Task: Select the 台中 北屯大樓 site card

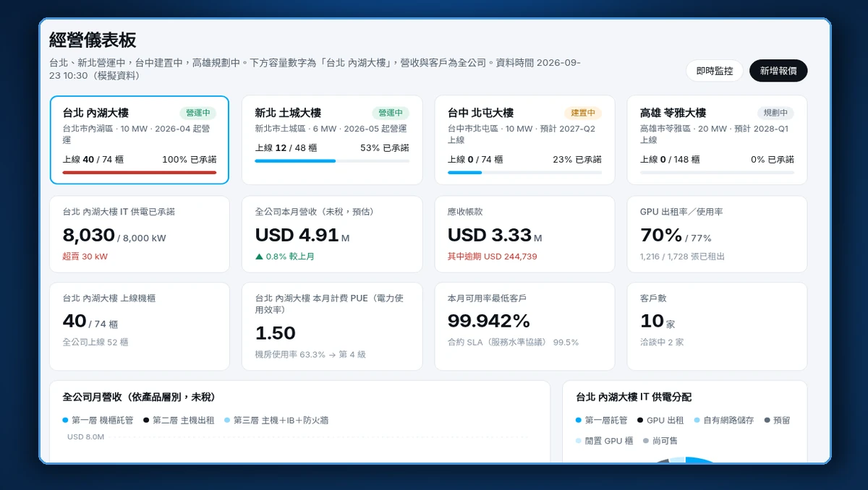Action: 524,140
